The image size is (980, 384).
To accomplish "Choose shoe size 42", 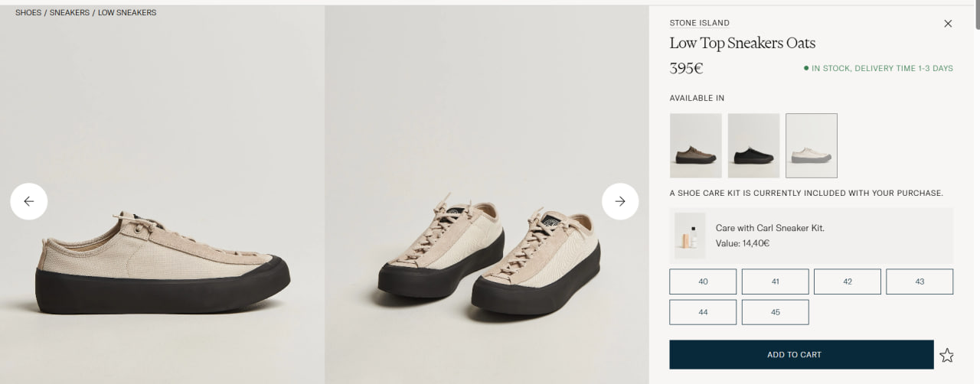I will click(x=848, y=281).
